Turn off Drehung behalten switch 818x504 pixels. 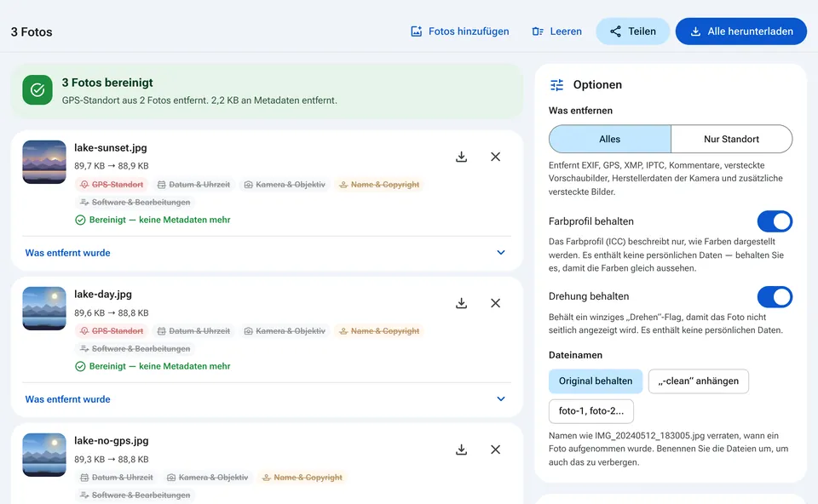pos(775,296)
